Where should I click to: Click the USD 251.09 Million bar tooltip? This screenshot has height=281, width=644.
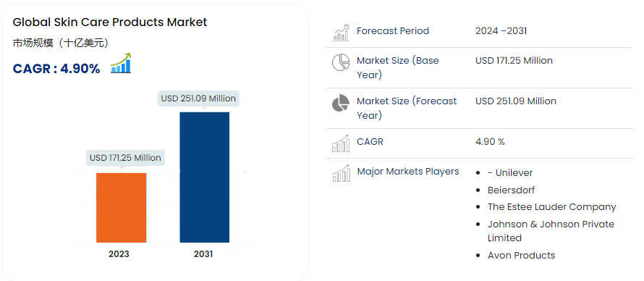point(198,99)
